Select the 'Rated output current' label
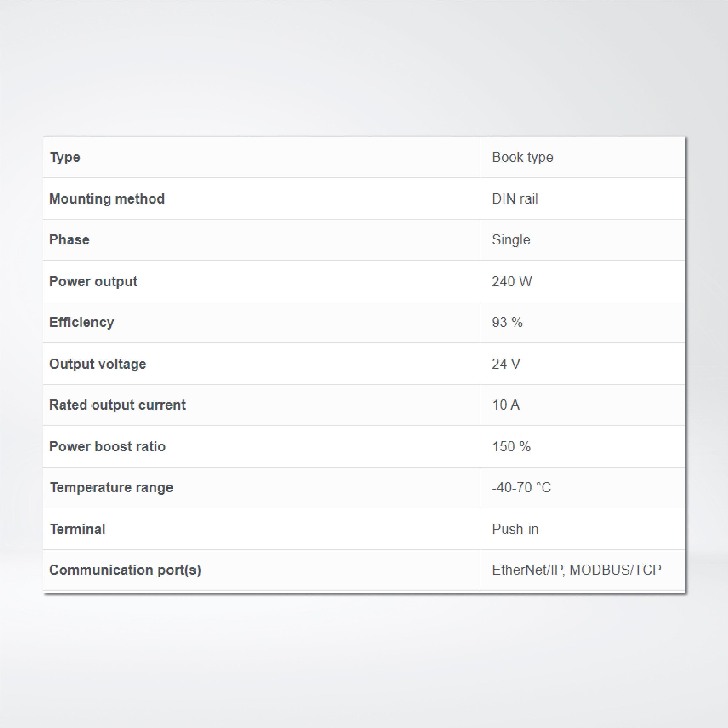728x728 pixels. coord(118,405)
